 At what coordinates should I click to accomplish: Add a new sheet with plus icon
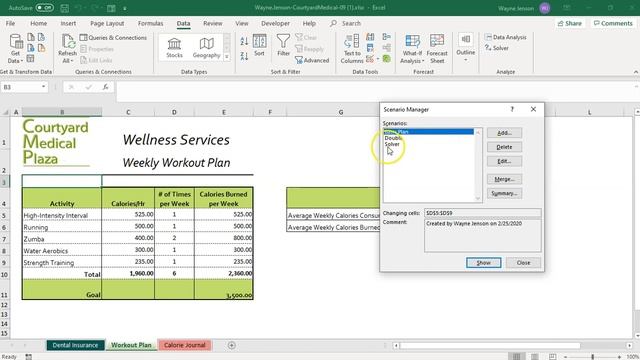coord(231,345)
